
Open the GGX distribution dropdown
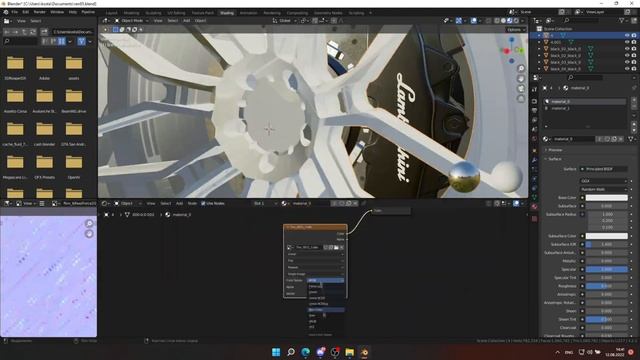click(x=604, y=181)
